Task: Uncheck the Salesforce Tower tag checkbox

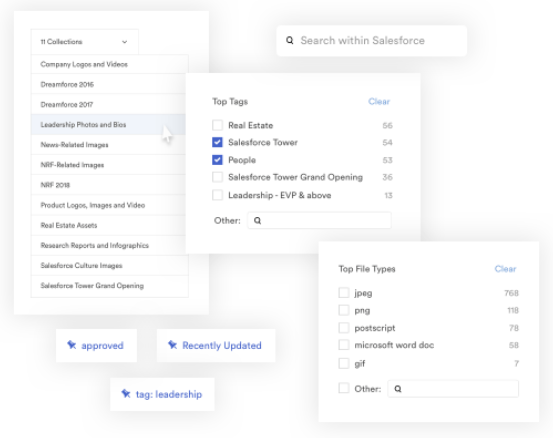Action: click(218, 142)
